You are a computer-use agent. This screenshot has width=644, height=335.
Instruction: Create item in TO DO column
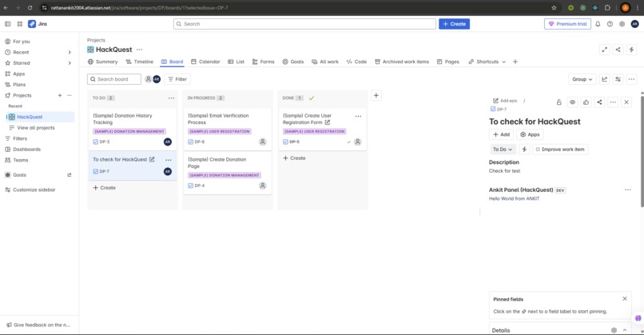click(x=105, y=188)
